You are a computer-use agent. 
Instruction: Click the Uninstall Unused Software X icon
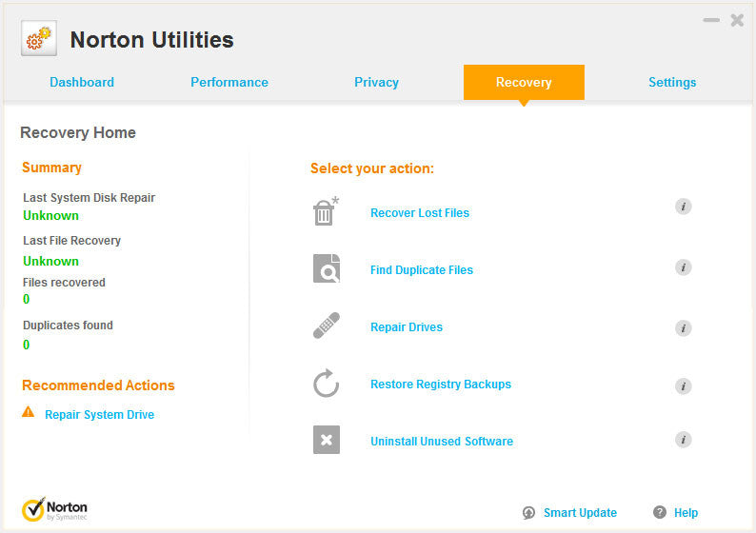click(x=326, y=440)
